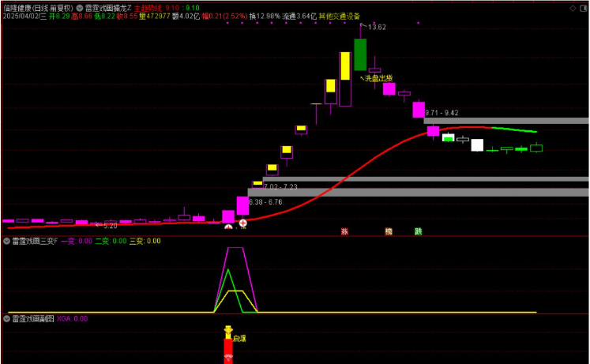The width and height of the screenshot is (590, 364).
Task: Click the red plus icon under the candles
Action: click(x=243, y=224)
